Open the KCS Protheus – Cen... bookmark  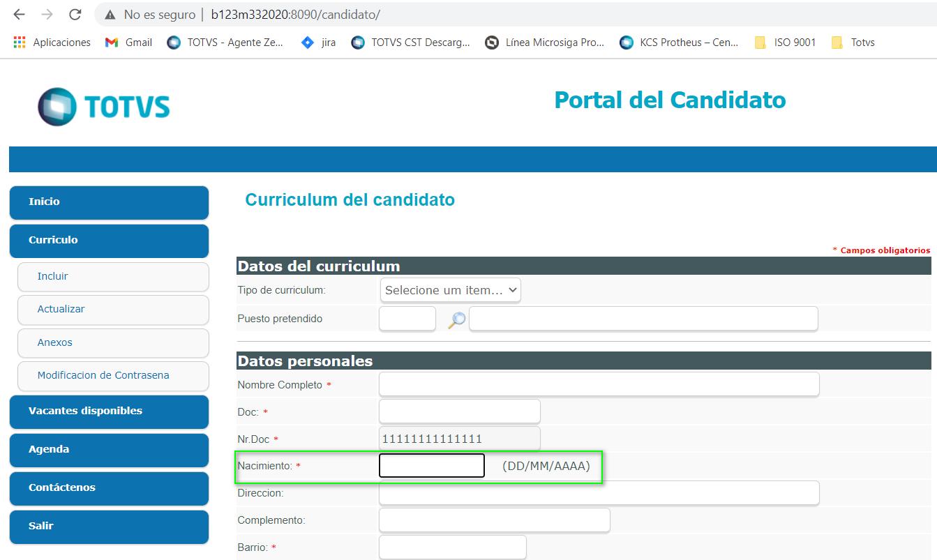click(679, 43)
